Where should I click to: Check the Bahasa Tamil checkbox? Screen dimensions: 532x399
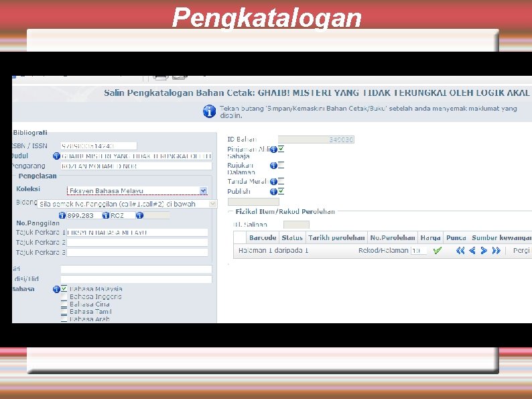[64, 311]
